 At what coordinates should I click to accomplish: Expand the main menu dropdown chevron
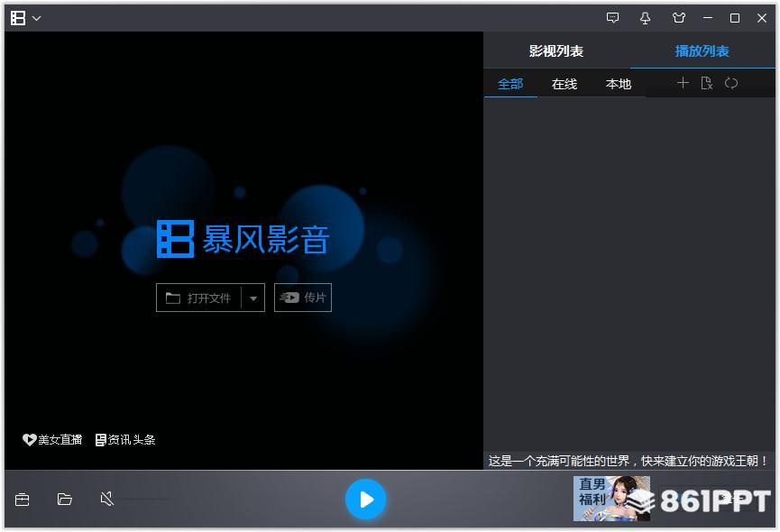[36, 18]
